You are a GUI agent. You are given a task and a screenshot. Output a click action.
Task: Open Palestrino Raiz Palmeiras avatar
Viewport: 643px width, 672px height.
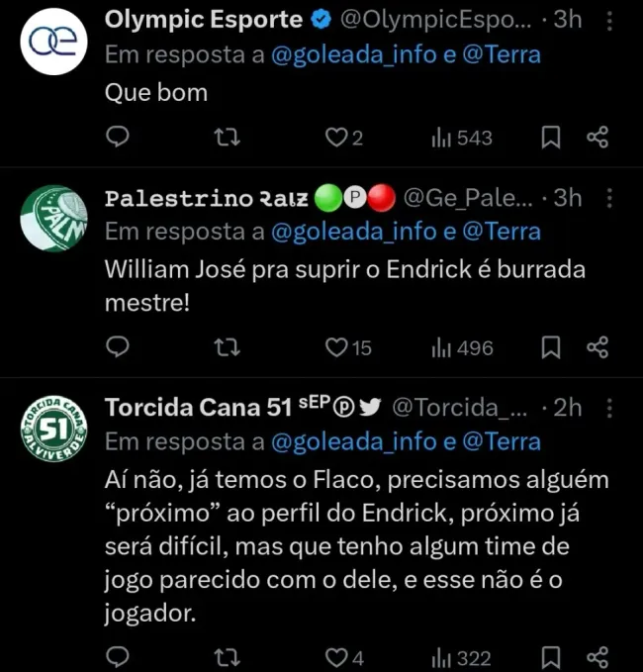coord(54,220)
